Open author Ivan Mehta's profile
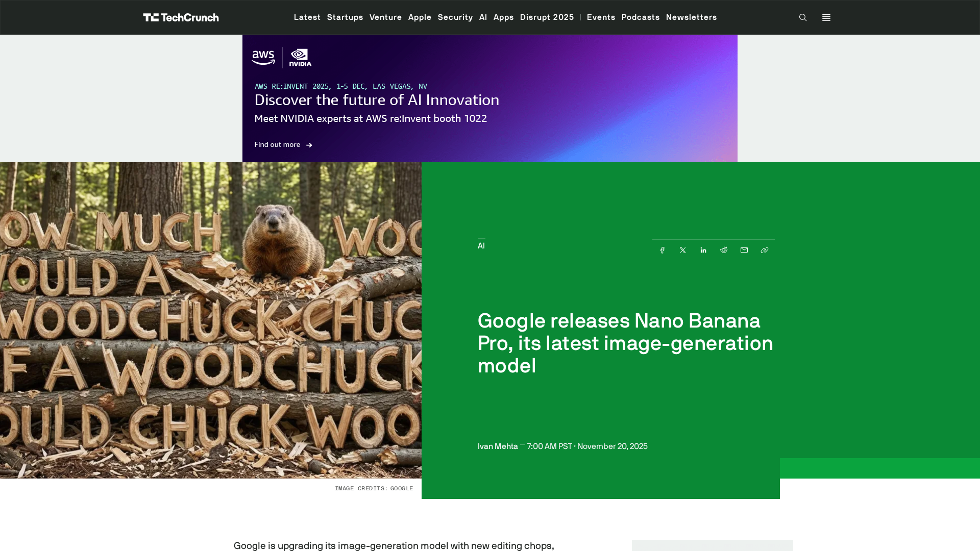Screen dimensions: 980x551 point(498,446)
